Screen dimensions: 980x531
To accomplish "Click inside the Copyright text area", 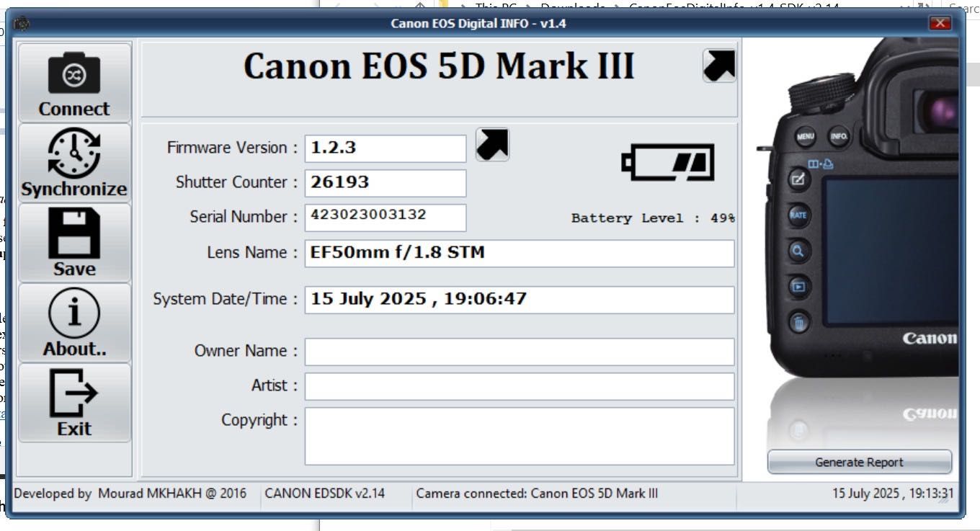I will [520, 436].
